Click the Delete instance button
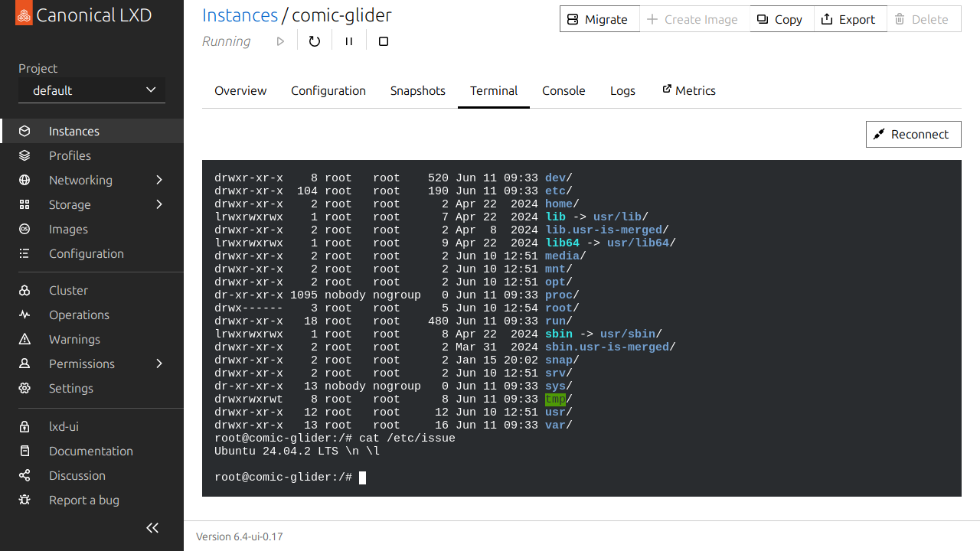The image size is (980, 551). tap(924, 19)
